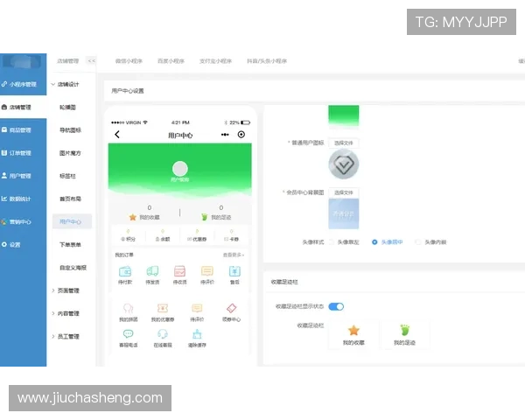Open 图片魔方 submenu item
The width and height of the screenshot is (525, 420).
(x=70, y=153)
